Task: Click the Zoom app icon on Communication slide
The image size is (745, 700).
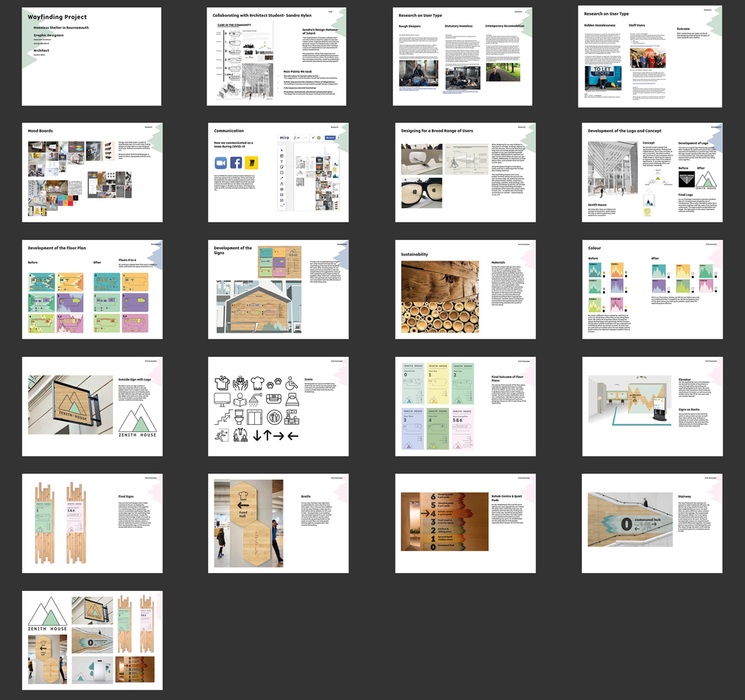Action: pyautogui.click(x=220, y=163)
